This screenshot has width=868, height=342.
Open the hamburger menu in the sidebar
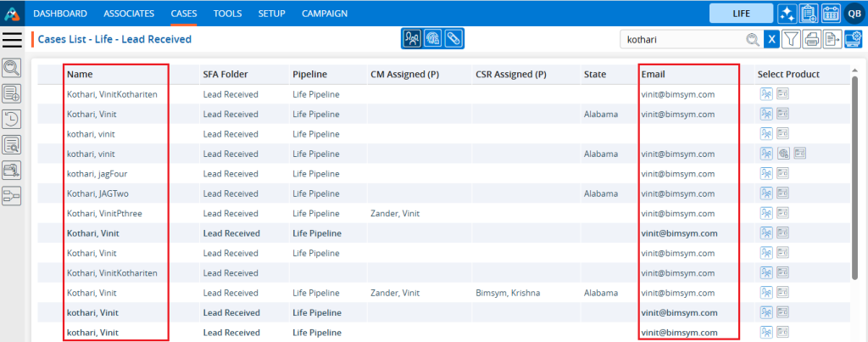(x=13, y=40)
